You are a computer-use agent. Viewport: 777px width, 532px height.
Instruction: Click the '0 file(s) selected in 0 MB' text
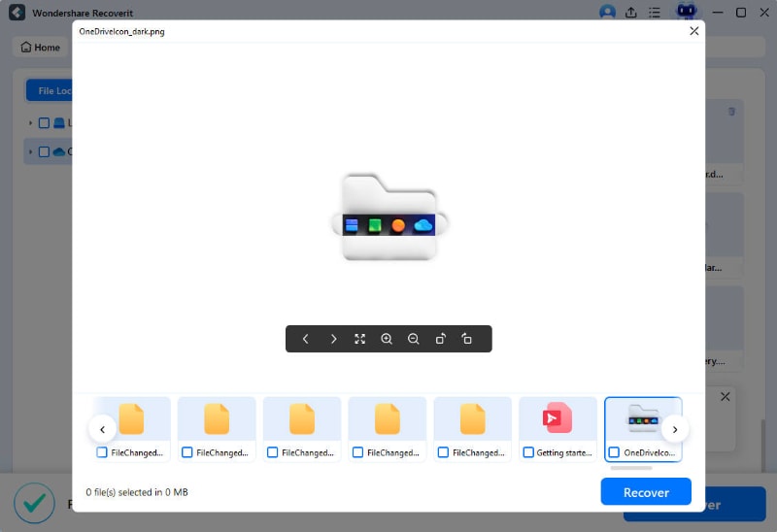tap(137, 492)
